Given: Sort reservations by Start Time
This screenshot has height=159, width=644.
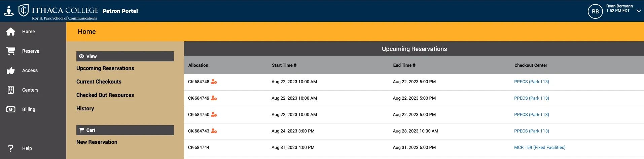Looking at the screenshot, I should (284, 65).
